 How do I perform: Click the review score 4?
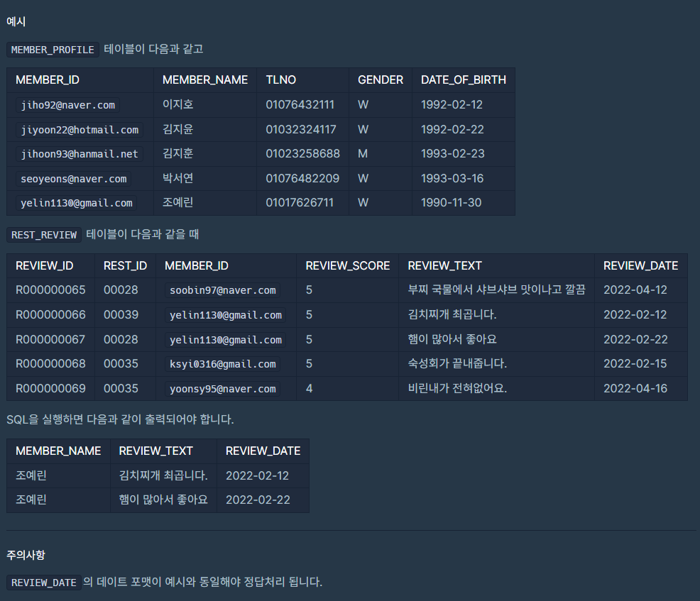(x=309, y=389)
